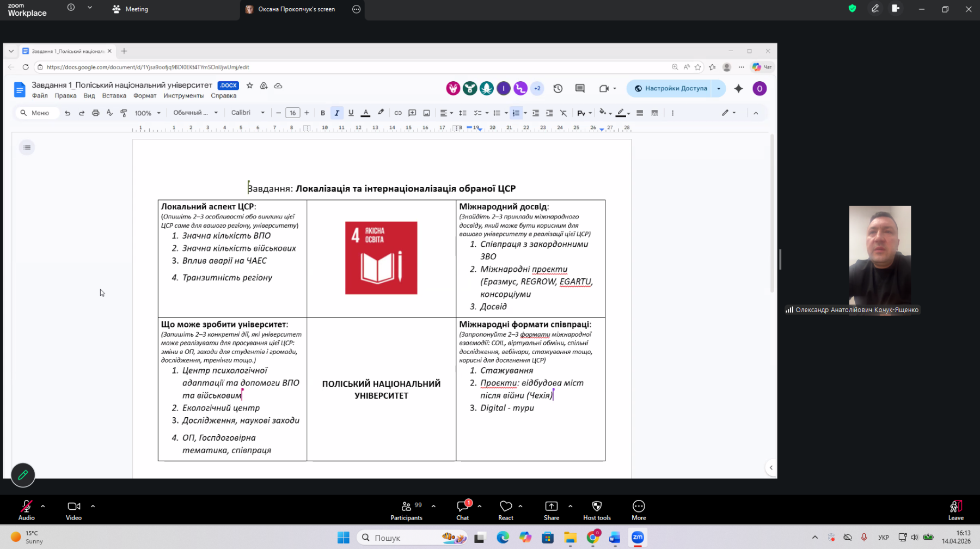Open the Правка menu
The image size is (980, 549).
pyautogui.click(x=65, y=96)
